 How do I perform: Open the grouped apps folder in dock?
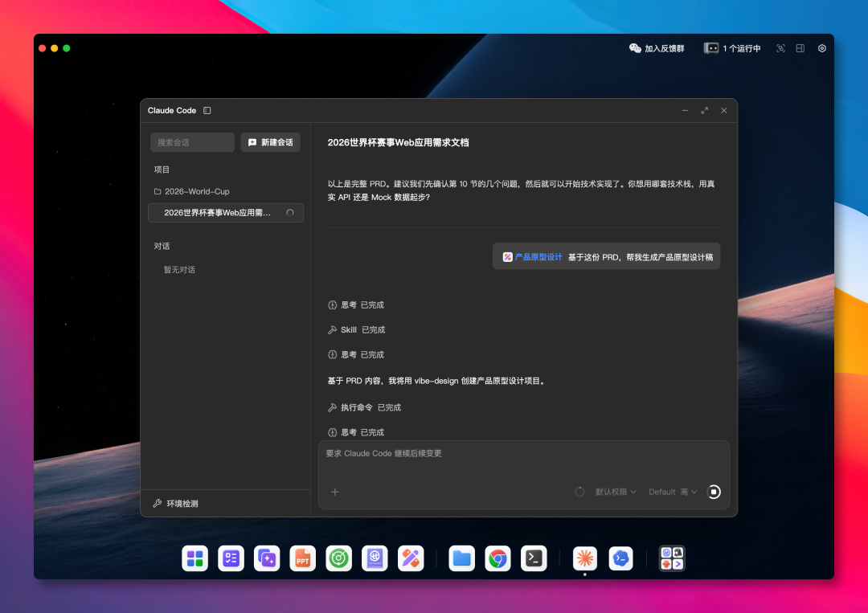coord(672,559)
